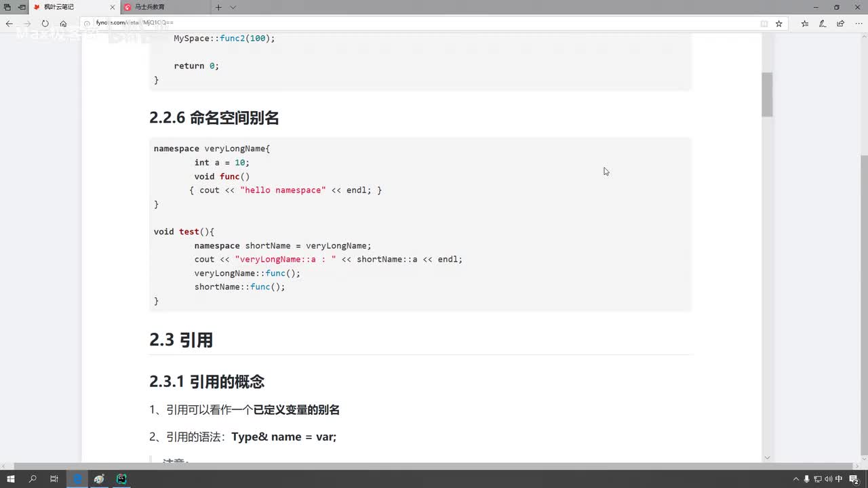Click the code line 'int a = 10;'
Image resolution: width=868 pixels, height=488 pixels.
coord(222,163)
